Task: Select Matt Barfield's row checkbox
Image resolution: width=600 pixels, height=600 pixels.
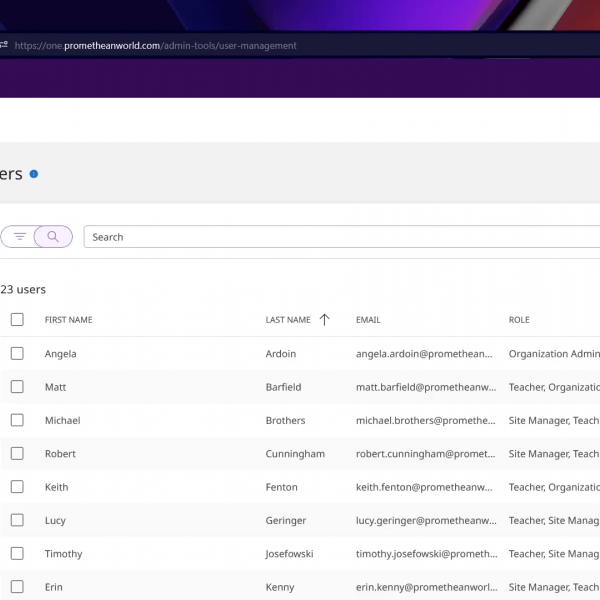Action: click(x=17, y=387)
